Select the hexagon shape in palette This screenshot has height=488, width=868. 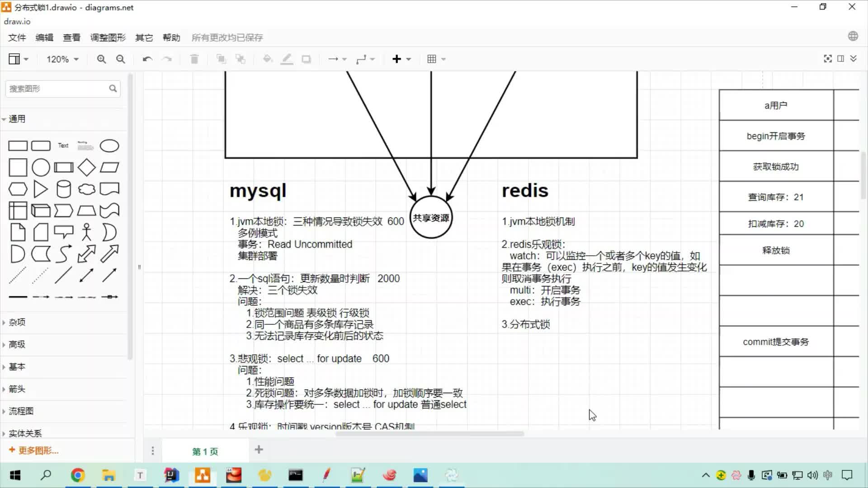(x=18, y=189)
